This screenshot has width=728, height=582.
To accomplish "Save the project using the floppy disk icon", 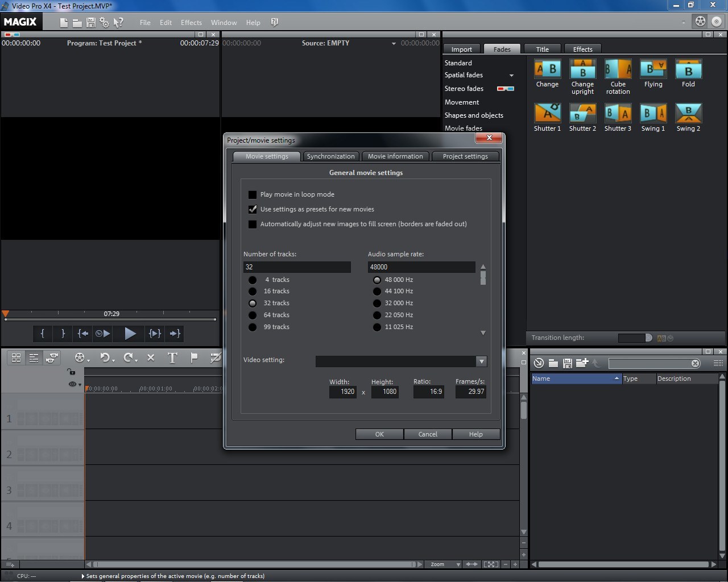I will pos(90,23).
